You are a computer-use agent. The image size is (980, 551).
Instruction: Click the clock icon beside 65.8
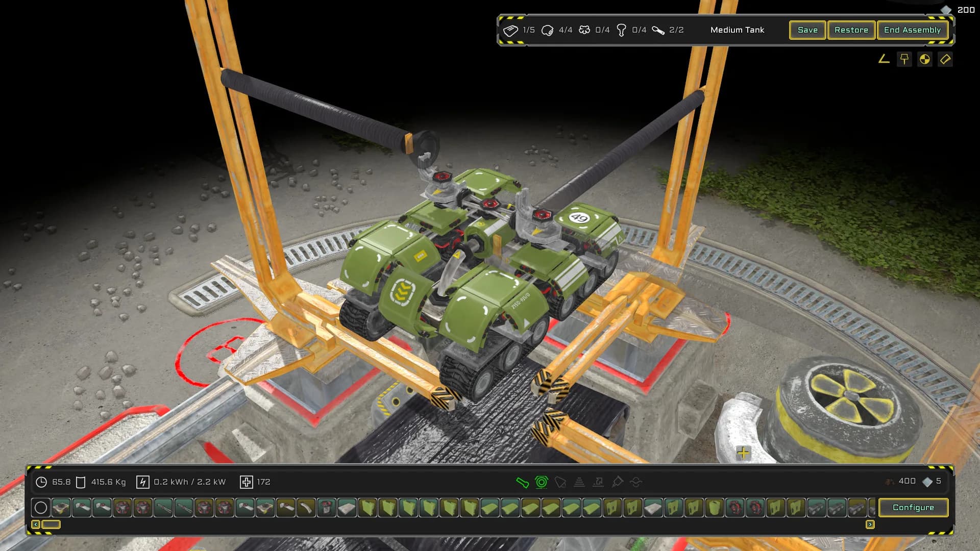coord(41,482)
